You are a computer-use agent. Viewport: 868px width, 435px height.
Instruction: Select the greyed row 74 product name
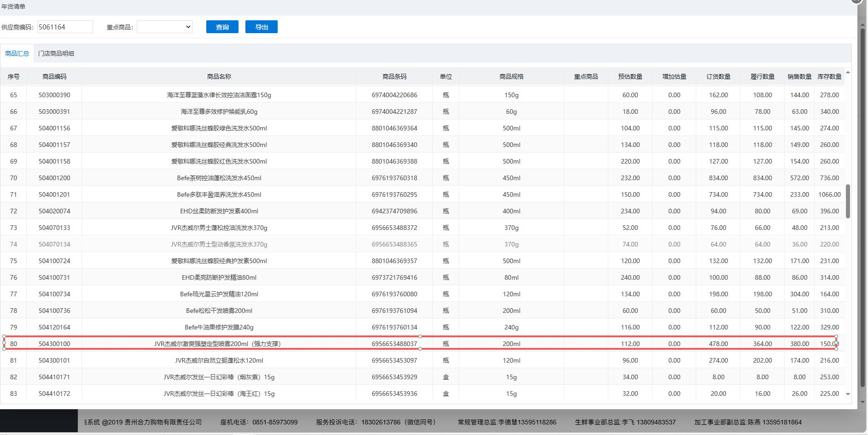219,244
